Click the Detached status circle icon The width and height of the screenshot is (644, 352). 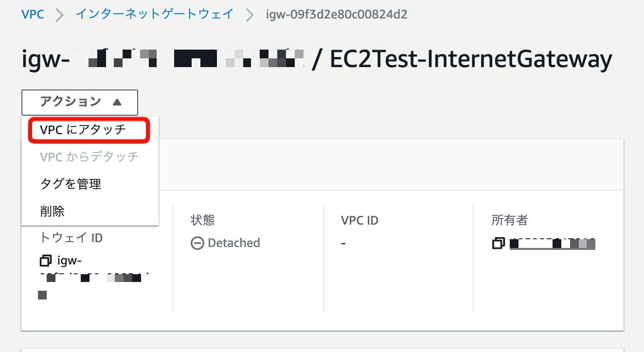(197, 243)
